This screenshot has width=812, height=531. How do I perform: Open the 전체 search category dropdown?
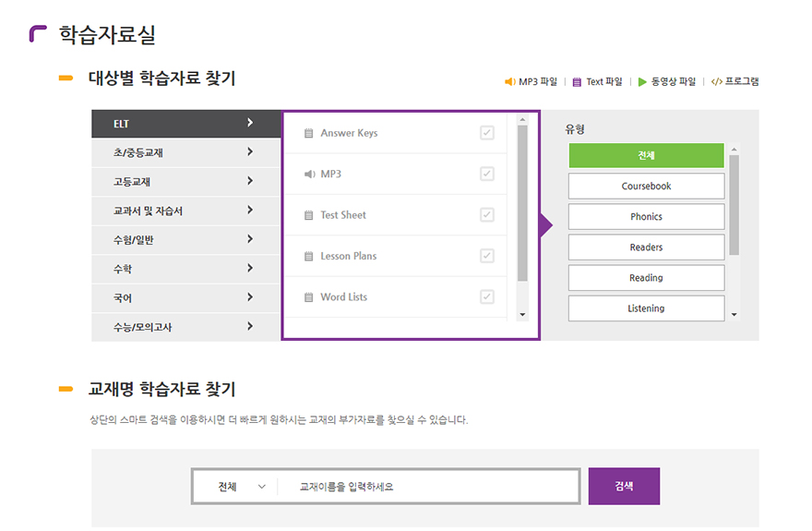[242, 487]
